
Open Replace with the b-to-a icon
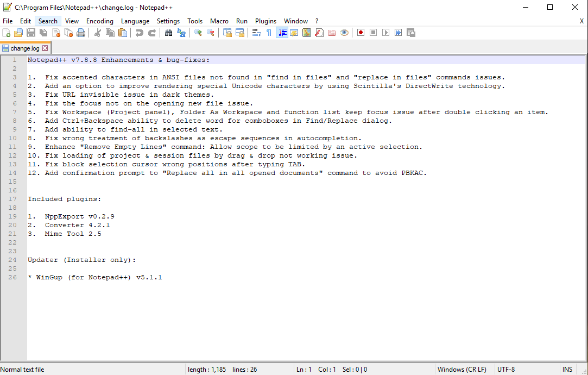(181, 33)
